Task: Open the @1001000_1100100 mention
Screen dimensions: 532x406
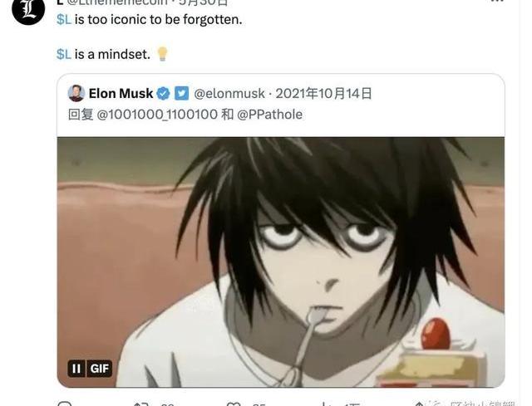Action: 157,115
